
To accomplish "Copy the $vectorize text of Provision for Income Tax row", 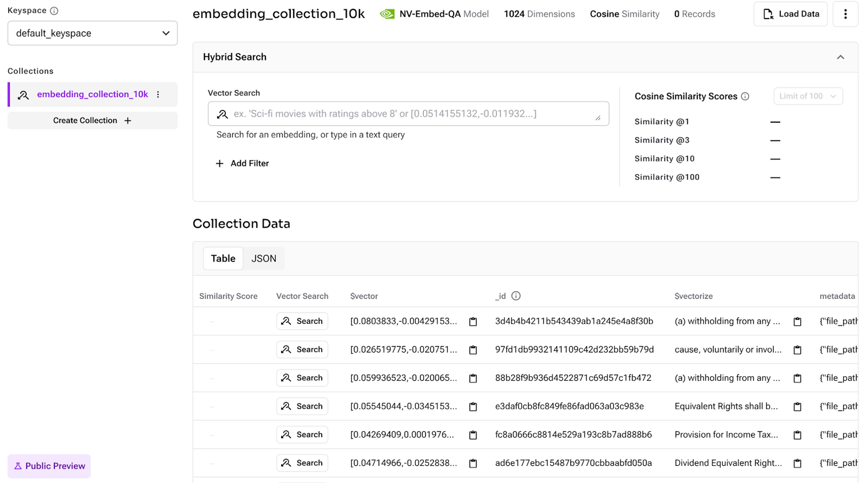I will coord(797,435).
